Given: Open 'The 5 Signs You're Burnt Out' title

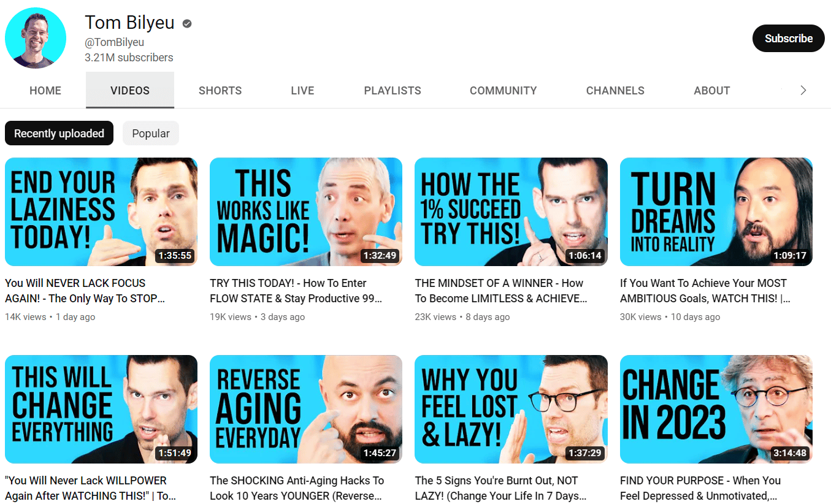Looking at the screenshot, I should pyautogui.click(x=500, y=488).
